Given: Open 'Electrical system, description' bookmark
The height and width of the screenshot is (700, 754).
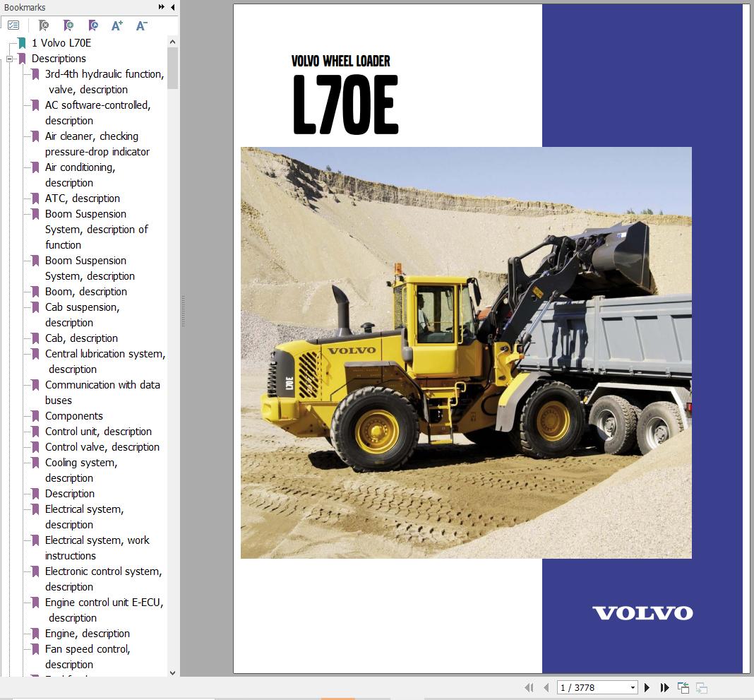Looking at the screenshot, I should click(84, 517).
